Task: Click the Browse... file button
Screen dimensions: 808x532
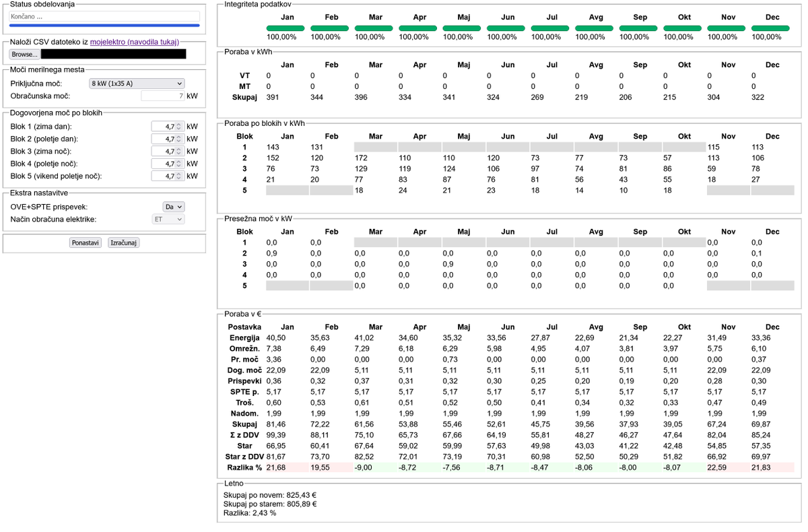Action: coord(25,54)
